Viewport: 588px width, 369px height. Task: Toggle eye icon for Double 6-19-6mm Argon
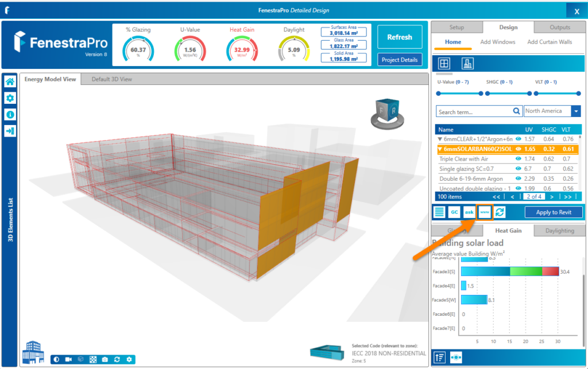pos(519,178)
